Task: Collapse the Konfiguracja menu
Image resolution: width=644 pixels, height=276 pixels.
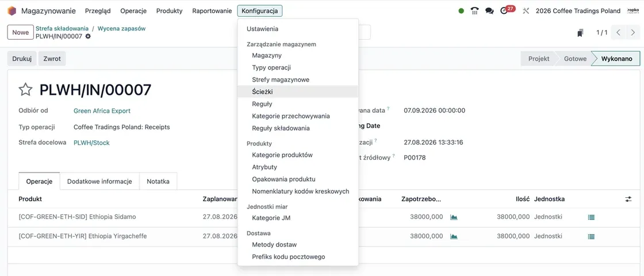Action: (259, 11)
